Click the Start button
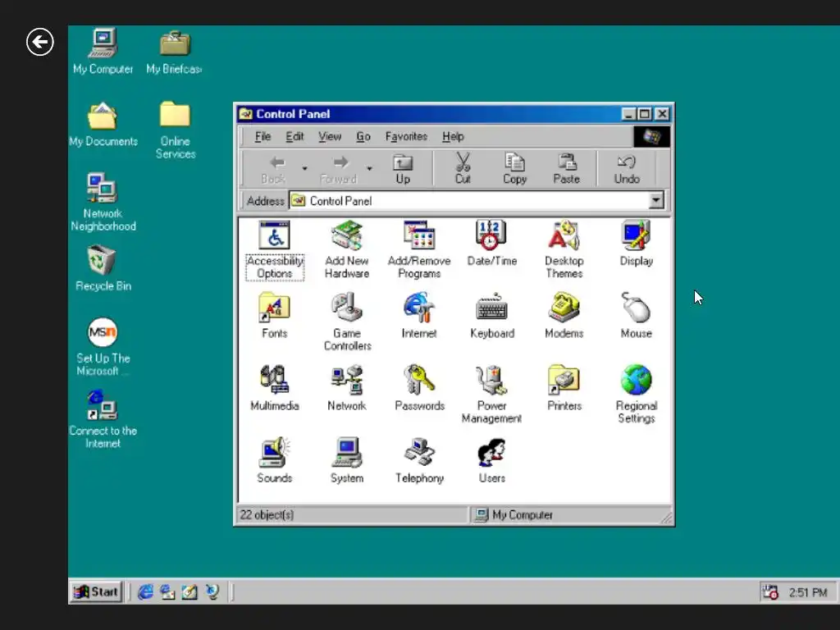This screenshot has width=840, height=630. point(97,592)
